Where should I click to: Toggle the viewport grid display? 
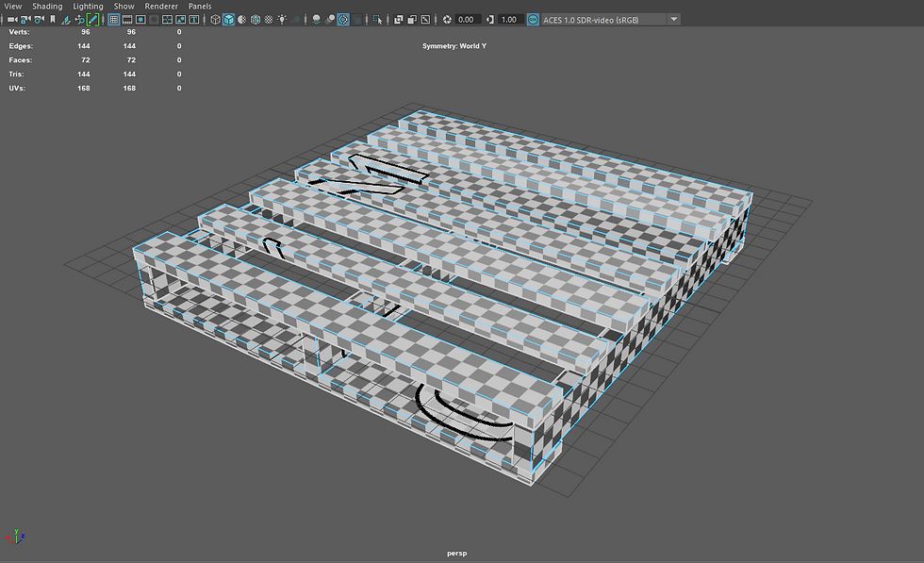114,19
